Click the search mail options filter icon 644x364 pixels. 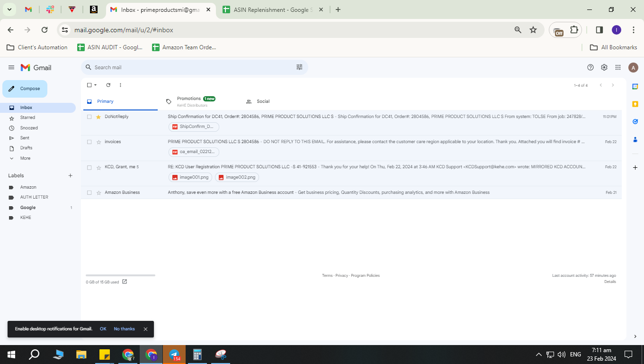pos(299,67)
